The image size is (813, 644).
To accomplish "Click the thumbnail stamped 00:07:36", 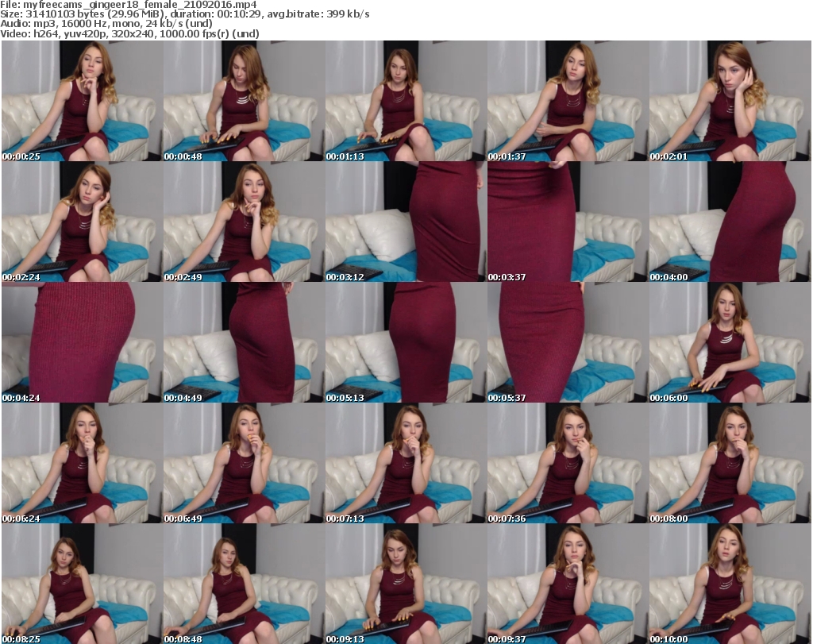I will tap(568, 463).
